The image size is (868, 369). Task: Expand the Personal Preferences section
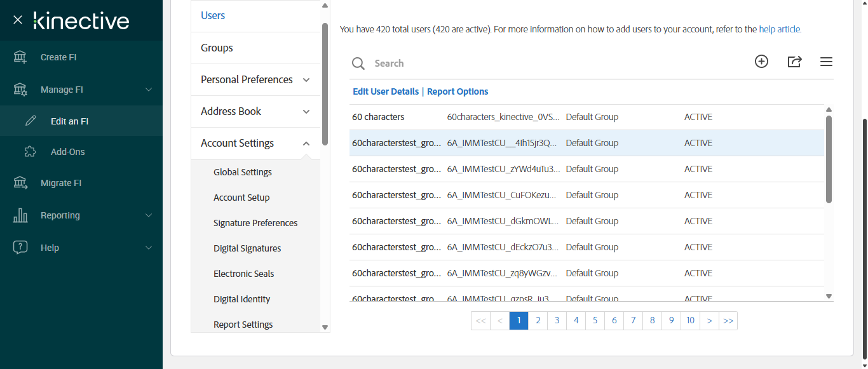pyautogui.click(x=306, y=80)
